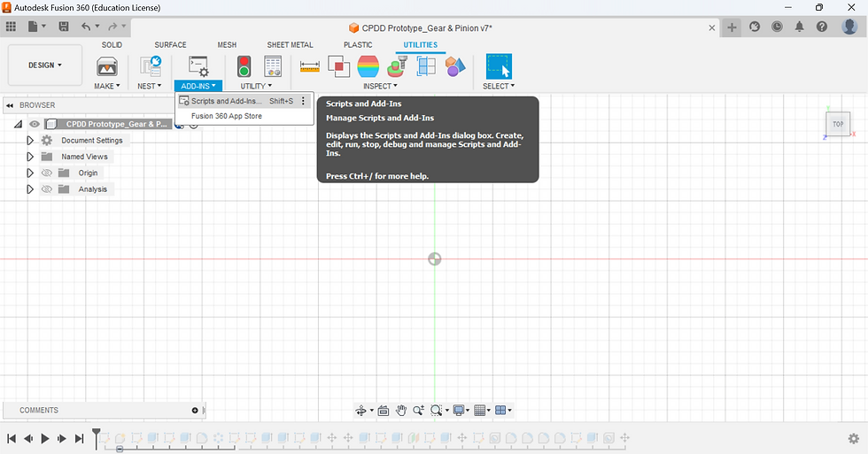Expand the Named Views node
Viewport: 868px width, 454px height.
coord(30,157)
